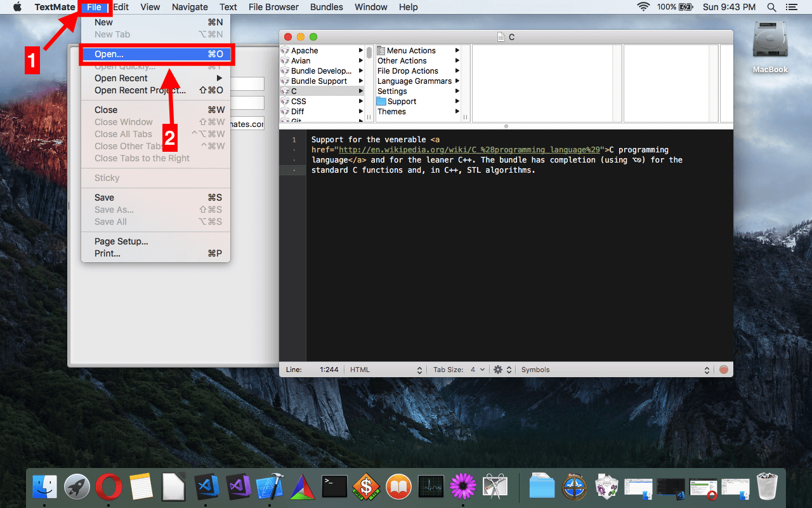Open the bundle item gear menu
The image size is (812, 508).
(x=502, y=370)
